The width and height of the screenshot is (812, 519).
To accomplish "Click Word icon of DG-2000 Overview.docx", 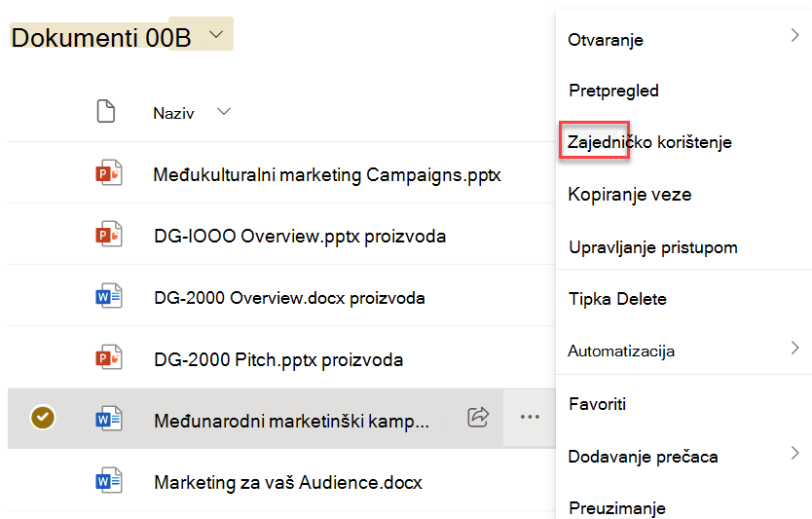I will click(109, 296).
